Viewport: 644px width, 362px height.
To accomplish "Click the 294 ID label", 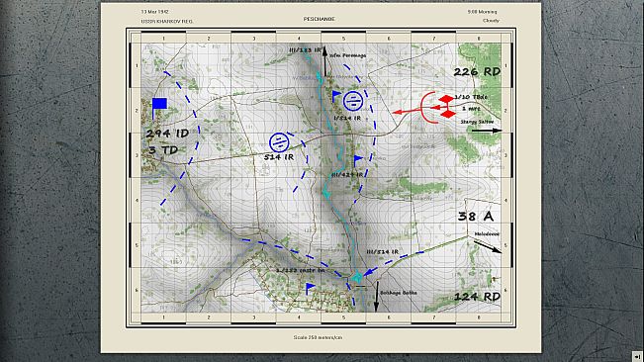I will (x=167, y=134).
